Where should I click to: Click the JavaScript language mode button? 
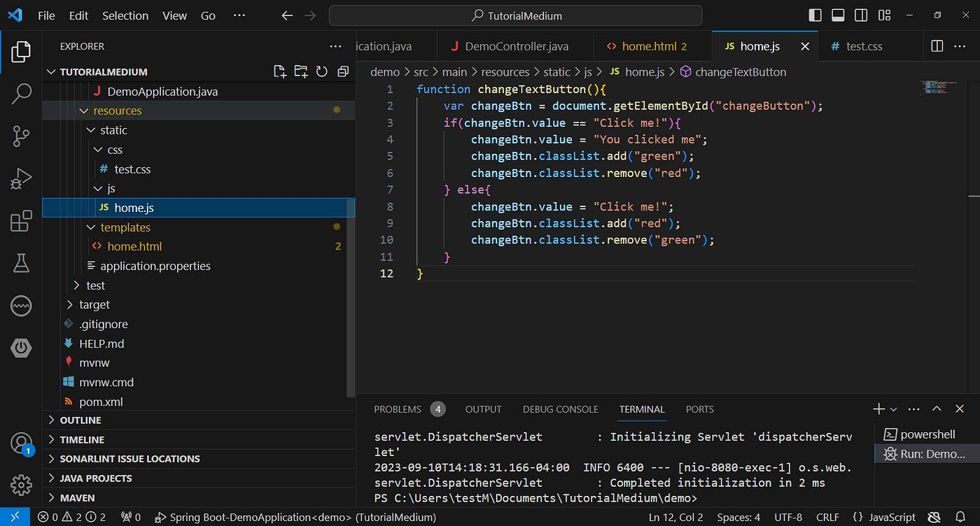884,518
